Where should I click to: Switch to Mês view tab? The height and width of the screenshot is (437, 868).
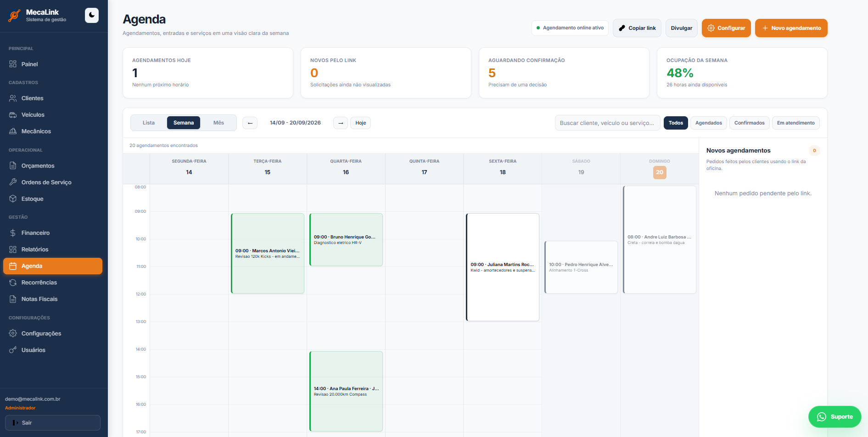[x=218, y=123]
